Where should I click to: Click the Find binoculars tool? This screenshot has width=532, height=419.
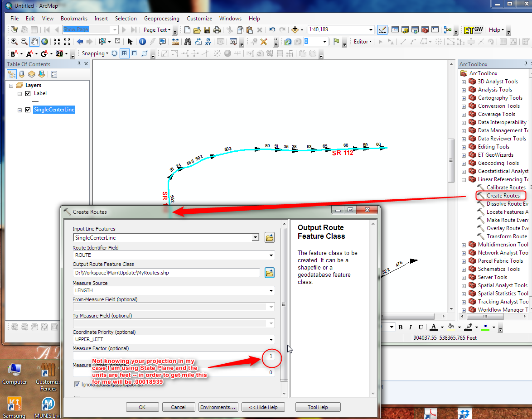coord(187,41)
